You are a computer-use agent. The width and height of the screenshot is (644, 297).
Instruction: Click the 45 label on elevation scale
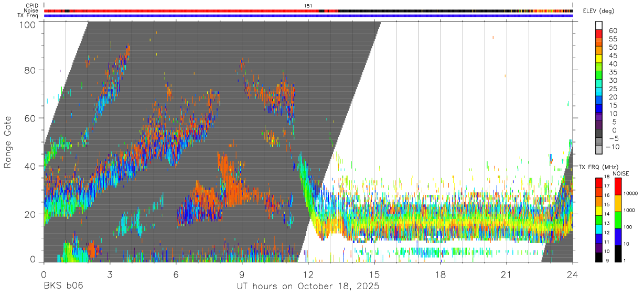(x=612, y=56)
